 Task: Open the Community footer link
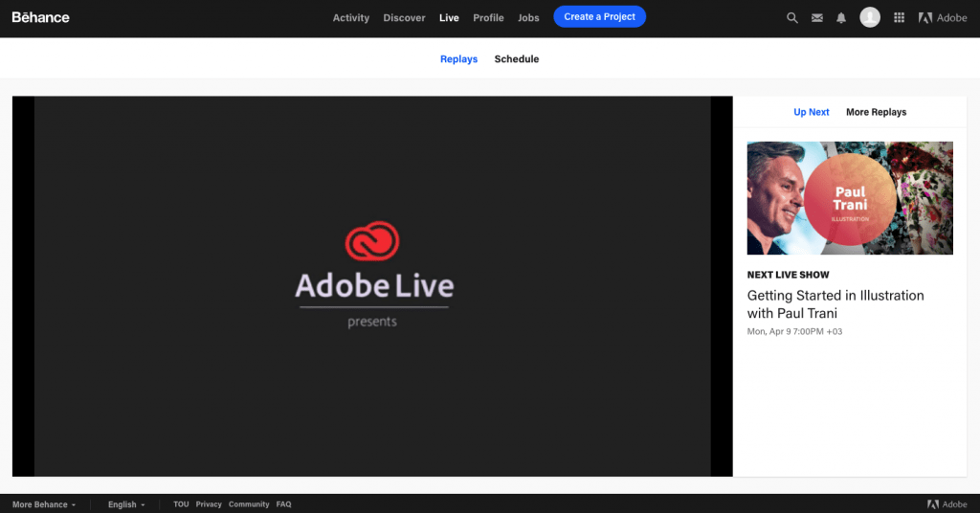pyautogui.click(x=249, y=504)
